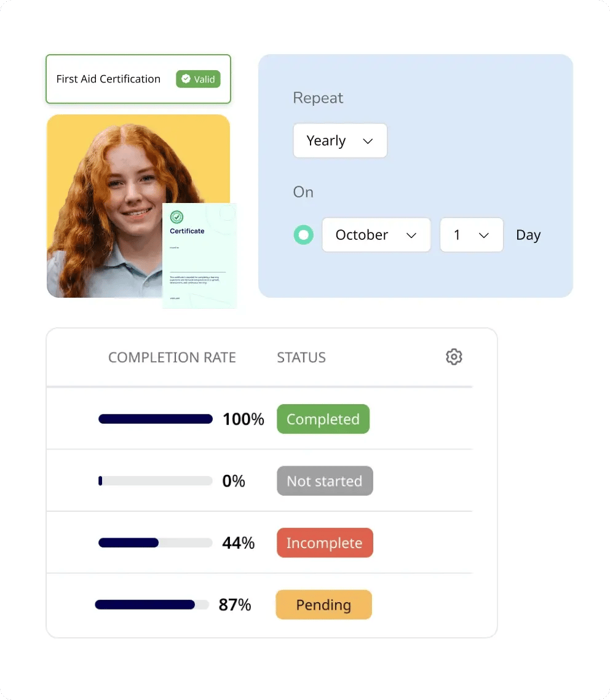Click the green checkmark in the Valid badge
Screen dimensions: 610x700
(186, 79)
